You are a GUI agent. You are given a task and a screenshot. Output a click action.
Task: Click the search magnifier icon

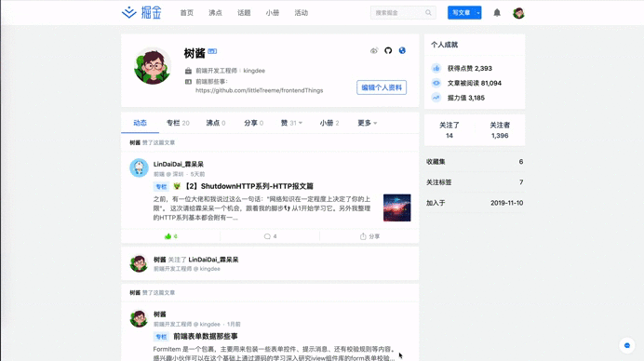pos(428,13)
